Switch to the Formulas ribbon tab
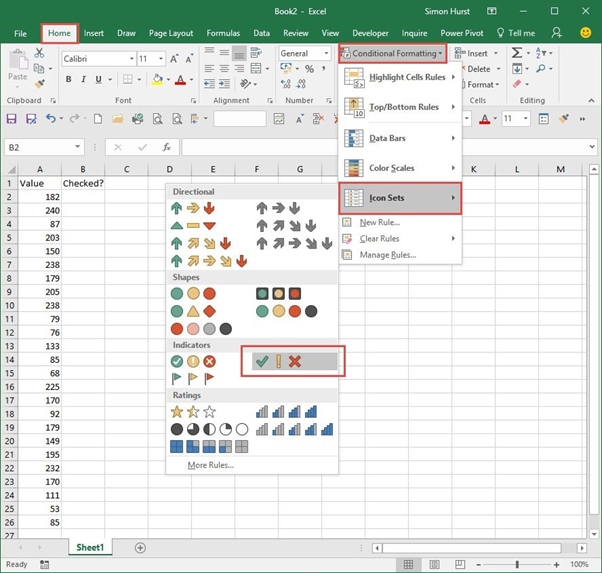 (x=222, y=33)
